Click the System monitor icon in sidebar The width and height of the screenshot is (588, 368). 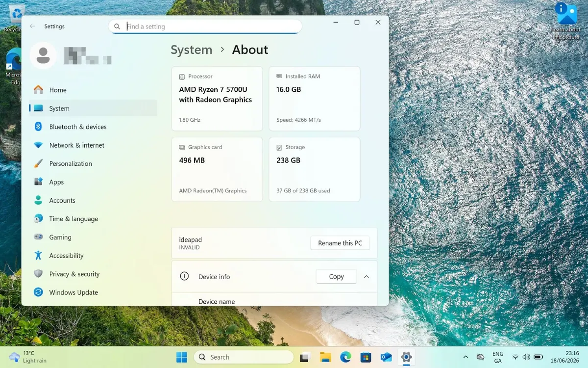tap(38, 108)
